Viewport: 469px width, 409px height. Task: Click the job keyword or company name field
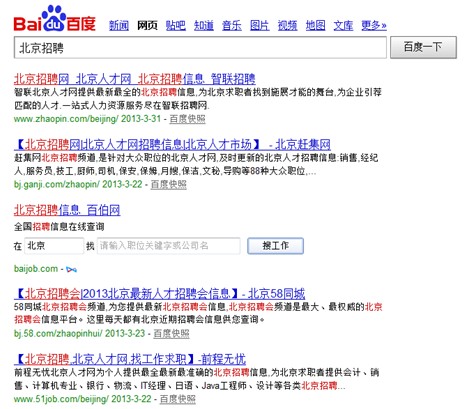pos(169,246)
